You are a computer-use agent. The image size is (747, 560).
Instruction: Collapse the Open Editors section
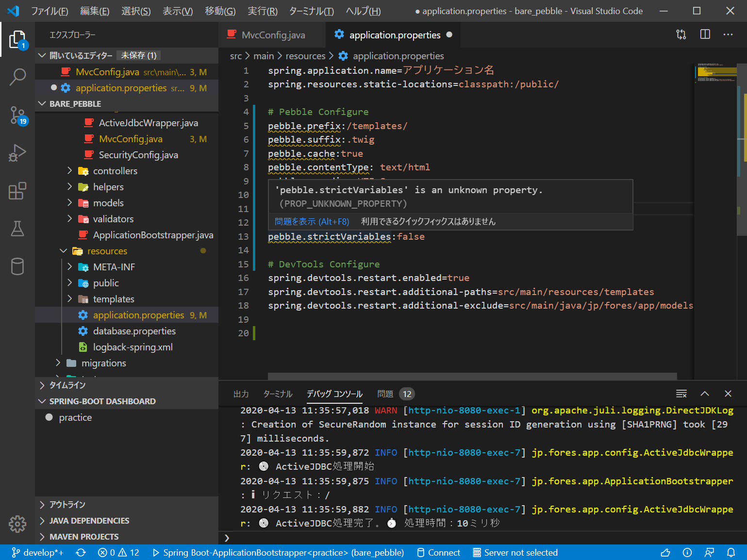[x=42, y=55]
